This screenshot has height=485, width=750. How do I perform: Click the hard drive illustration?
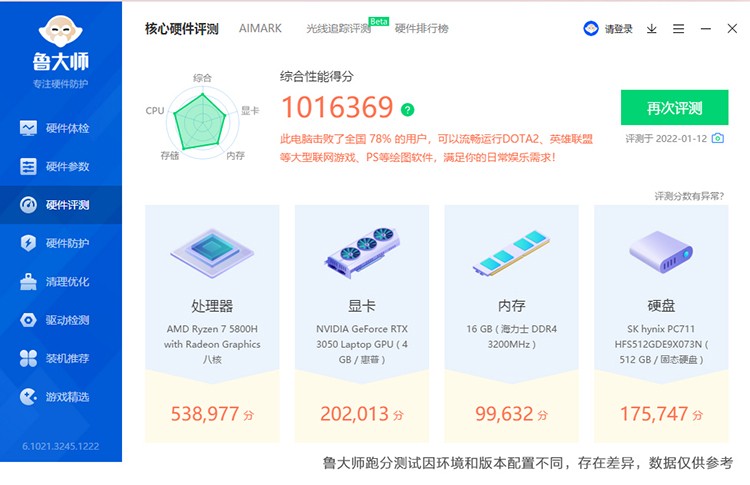[661, 252]
